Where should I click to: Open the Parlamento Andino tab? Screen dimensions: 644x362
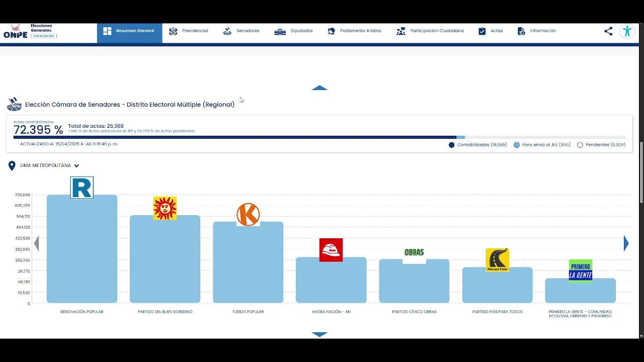(354, 31)
